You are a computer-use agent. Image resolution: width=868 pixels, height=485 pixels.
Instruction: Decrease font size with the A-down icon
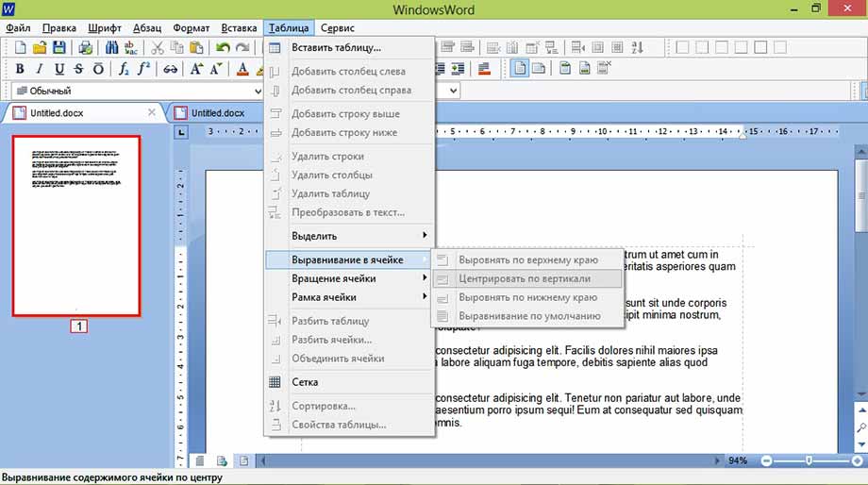click(216, 69)
